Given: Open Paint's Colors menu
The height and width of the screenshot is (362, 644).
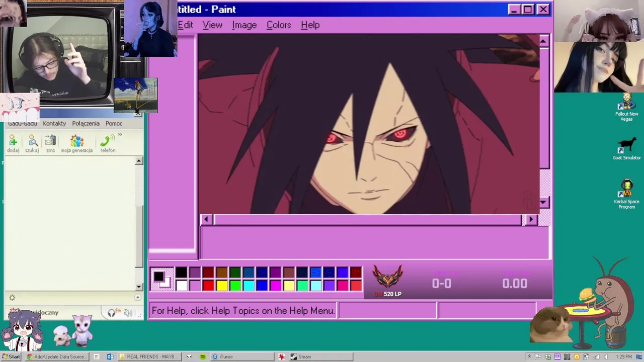Looking at the screenshot, I should click(x=279, y=25).
